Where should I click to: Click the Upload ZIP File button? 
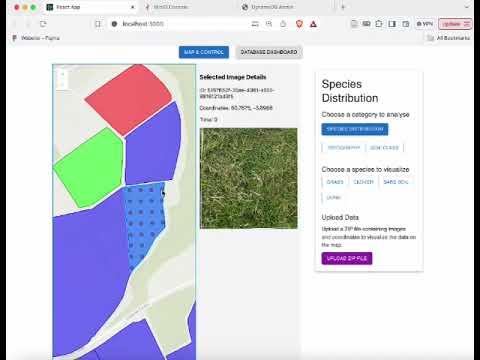click(x=347, y=258)
